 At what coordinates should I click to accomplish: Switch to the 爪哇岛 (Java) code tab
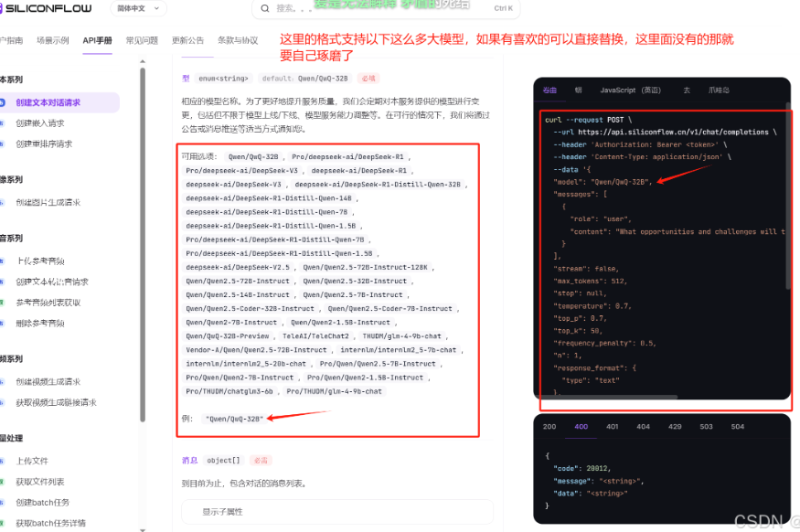pos(719,90)
